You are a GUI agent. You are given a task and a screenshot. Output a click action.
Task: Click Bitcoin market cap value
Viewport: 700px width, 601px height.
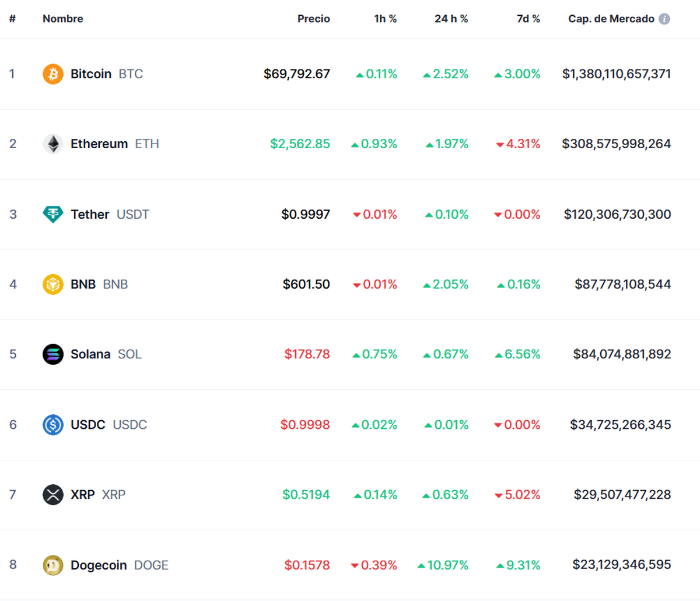point(617,74)
